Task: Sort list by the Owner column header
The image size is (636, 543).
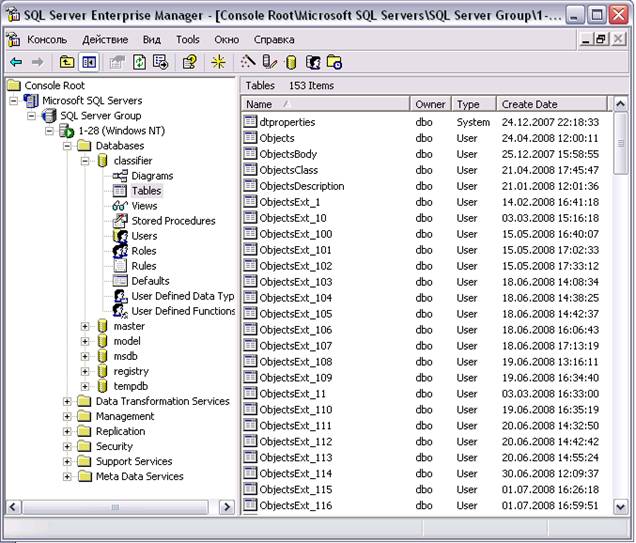Action: (x=430, y=104)
